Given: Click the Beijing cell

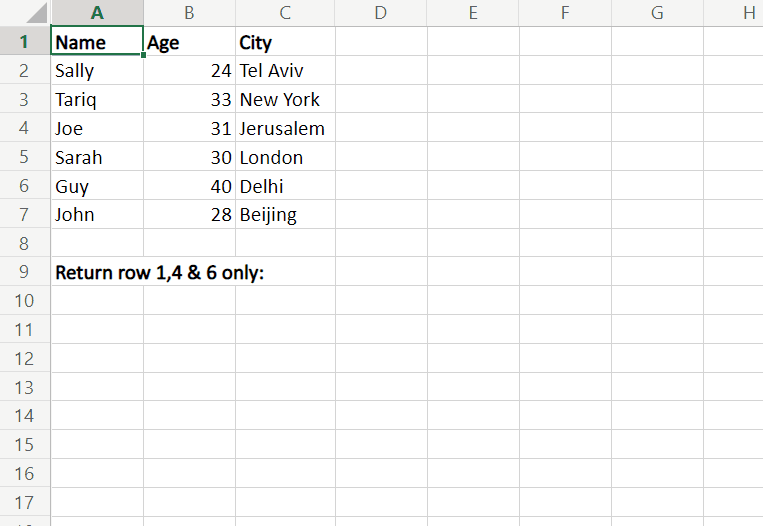Looking at the screenshot, I should (285, 215).
